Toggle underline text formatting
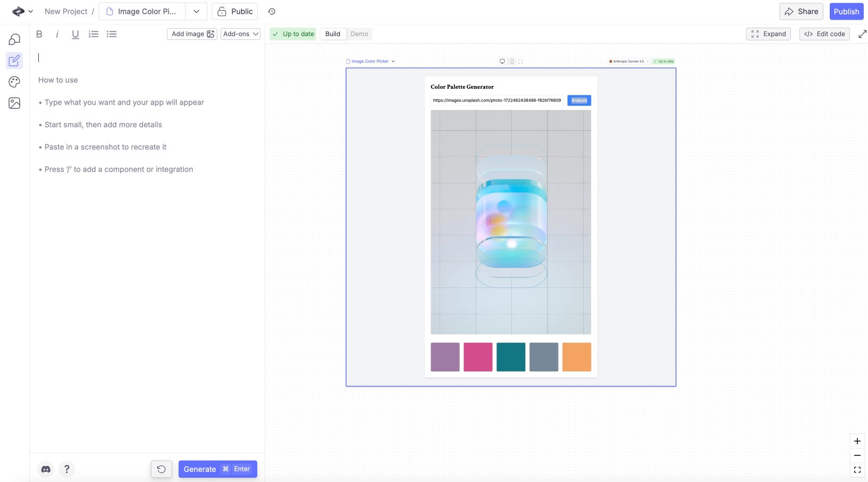Viewport: 868px width, 482px height. 75,34
